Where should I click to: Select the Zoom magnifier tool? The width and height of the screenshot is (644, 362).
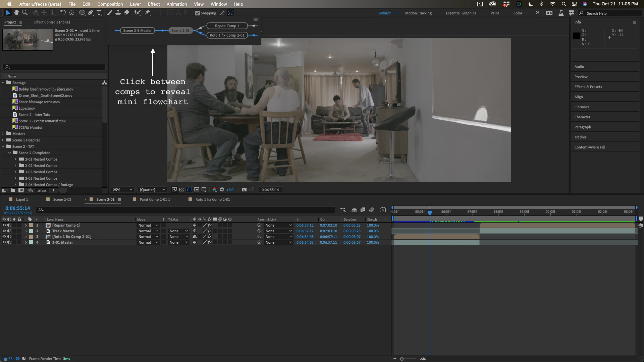(24, 13)
